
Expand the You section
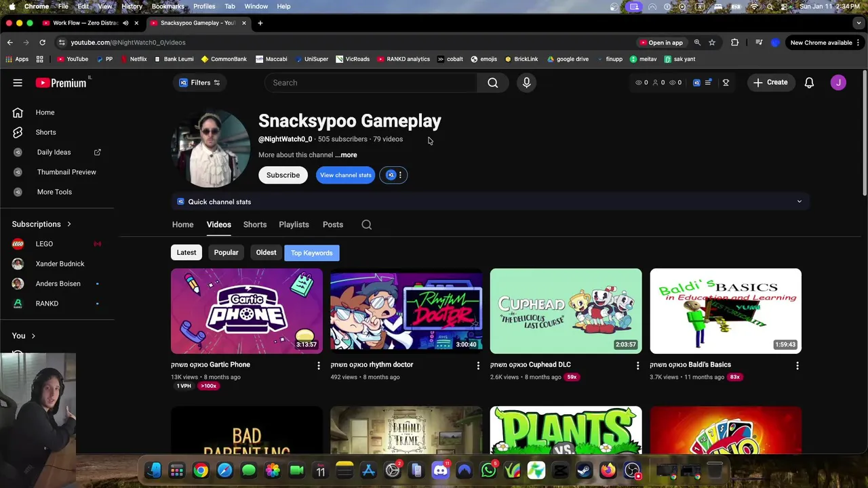point(24,336)
